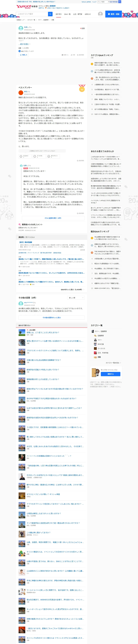Select the お知らせ tab

(x=88, y=14)
